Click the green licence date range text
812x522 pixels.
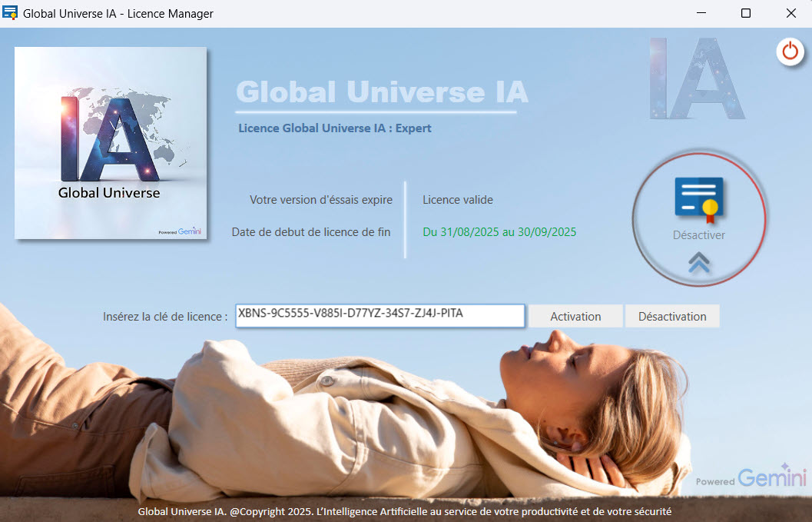click(499, 231)
